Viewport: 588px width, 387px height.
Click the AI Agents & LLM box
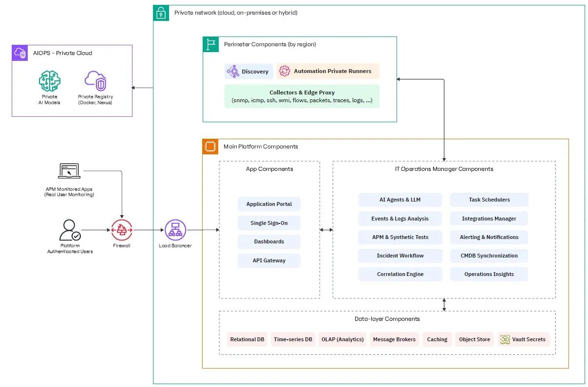pyautogui.click(x=400, y=200)
